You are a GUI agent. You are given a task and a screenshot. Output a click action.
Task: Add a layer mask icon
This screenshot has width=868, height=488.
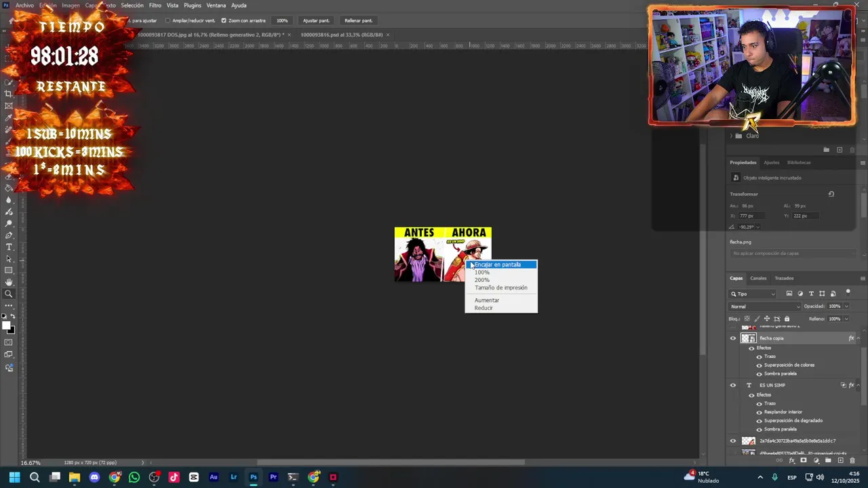pos(804,460)
